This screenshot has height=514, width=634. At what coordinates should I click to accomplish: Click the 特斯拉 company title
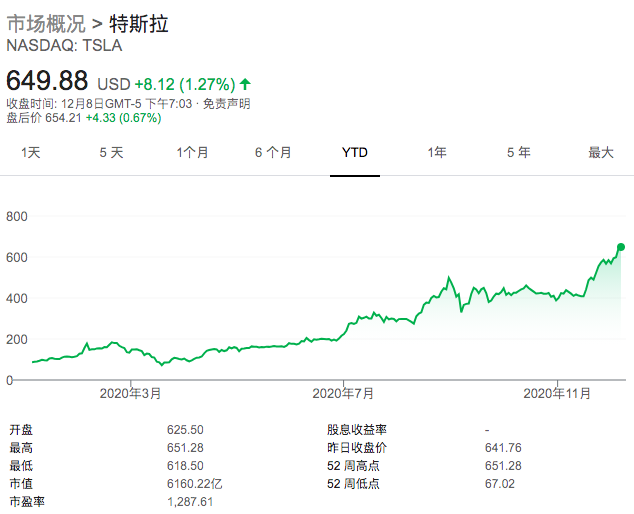(x=139, y=23)
